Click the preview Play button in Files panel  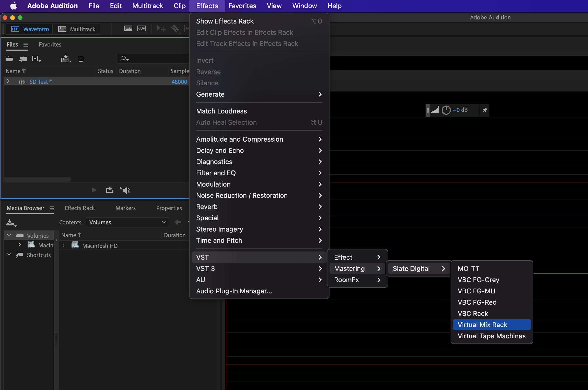(x=94, y=190)
